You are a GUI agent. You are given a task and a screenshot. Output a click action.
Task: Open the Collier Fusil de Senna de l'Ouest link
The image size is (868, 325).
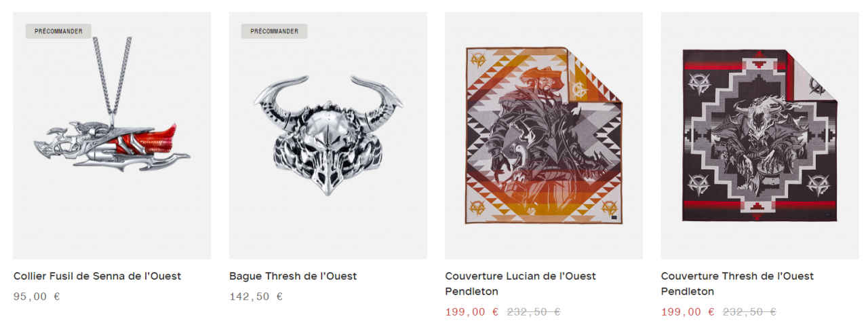pyautogui.click(x=98, y=276)
